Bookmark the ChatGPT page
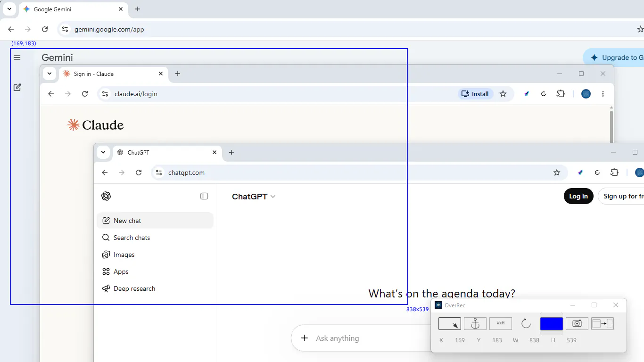Viewport: 644px width, 362px height. [x=557, y=173]
